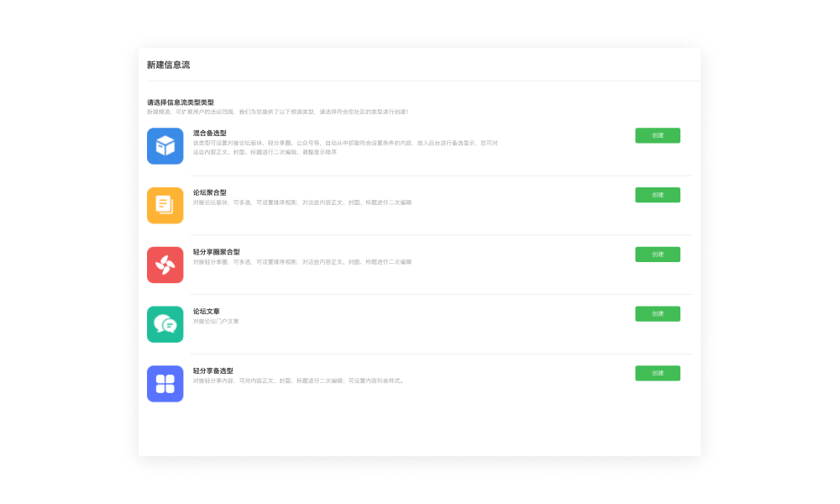The width and height of the screenshot is (840, 504).
Task: Click 创建 button for 论坛聚合型
Action: [658, 195]
